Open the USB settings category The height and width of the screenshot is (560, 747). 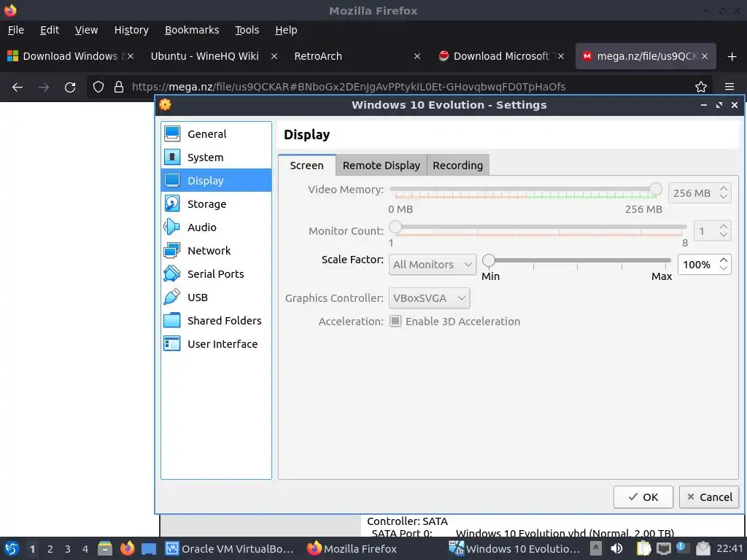tap(216, 297)
